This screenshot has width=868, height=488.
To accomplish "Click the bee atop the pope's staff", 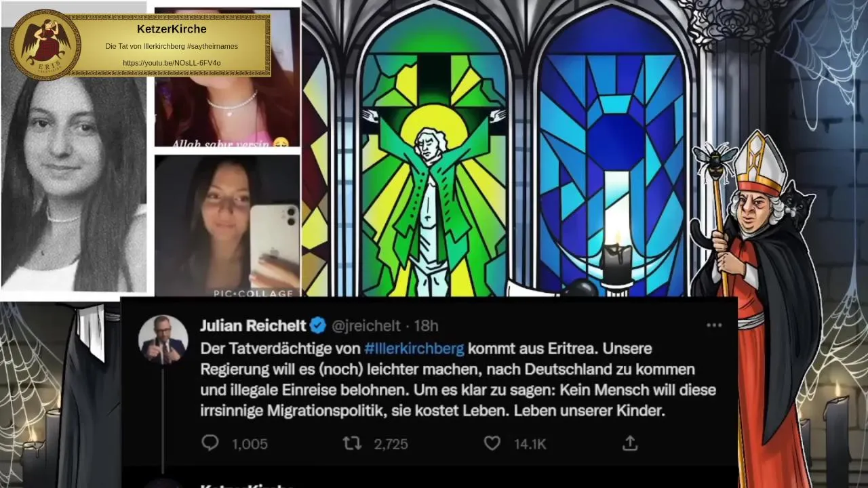I will tap(716, 157).
